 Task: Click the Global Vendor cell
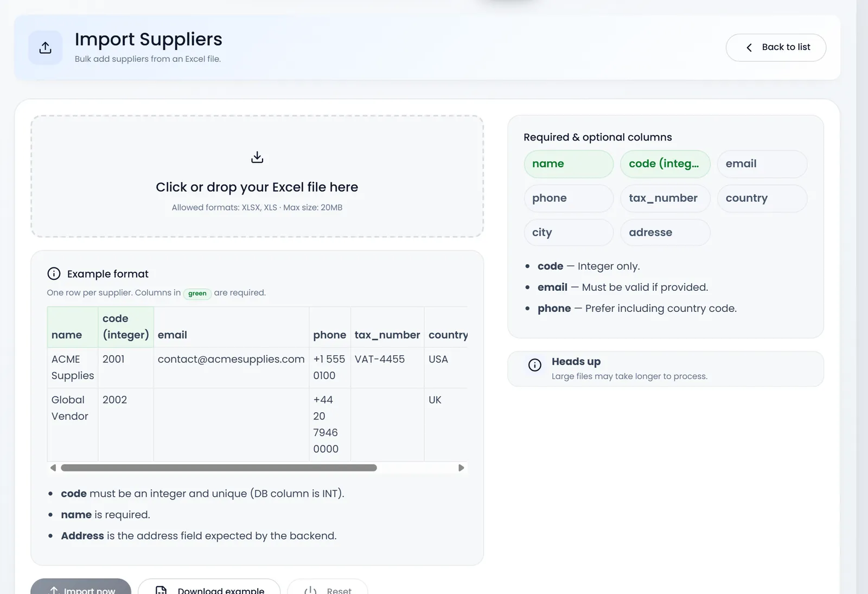(x=73, y=425)
